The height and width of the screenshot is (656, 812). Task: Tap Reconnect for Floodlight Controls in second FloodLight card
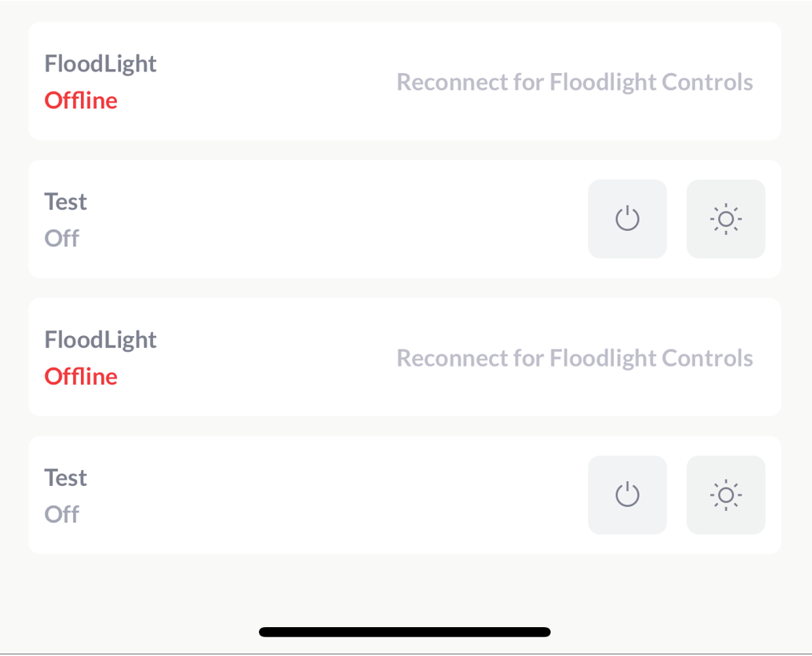(x=574, y=358)
